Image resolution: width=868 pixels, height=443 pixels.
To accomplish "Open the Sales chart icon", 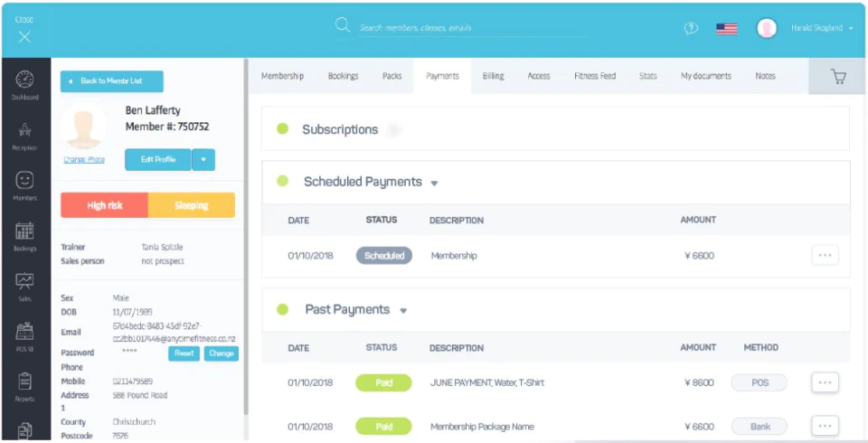I will (x=25, y=281).
